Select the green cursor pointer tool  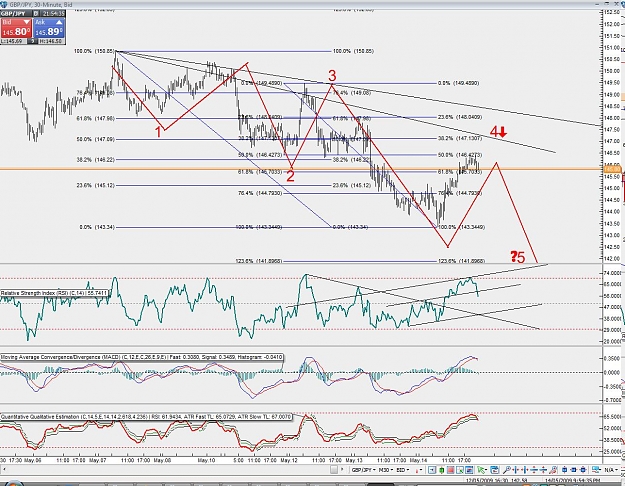[x=480, y=470]
